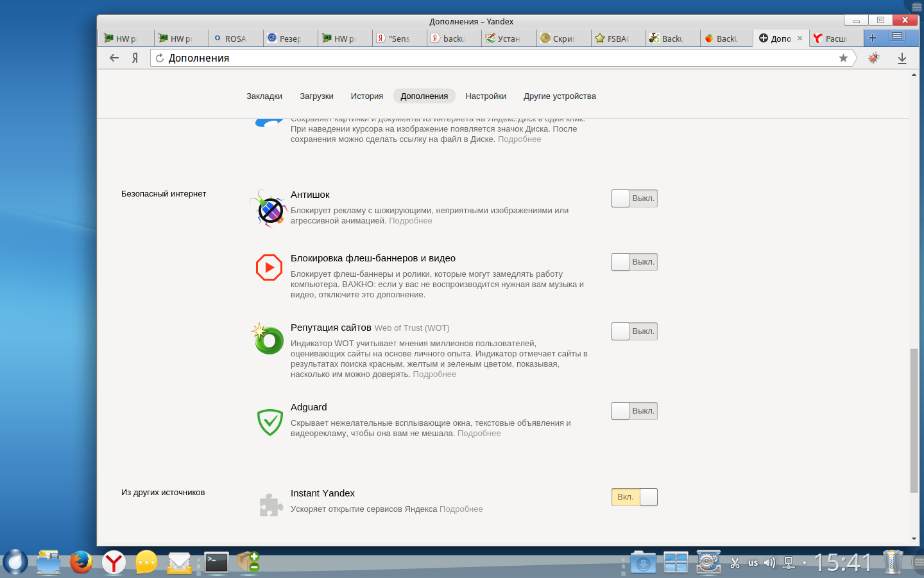Bookmark the page with the star icon
The image size is (924, 578).
[843, 58]
